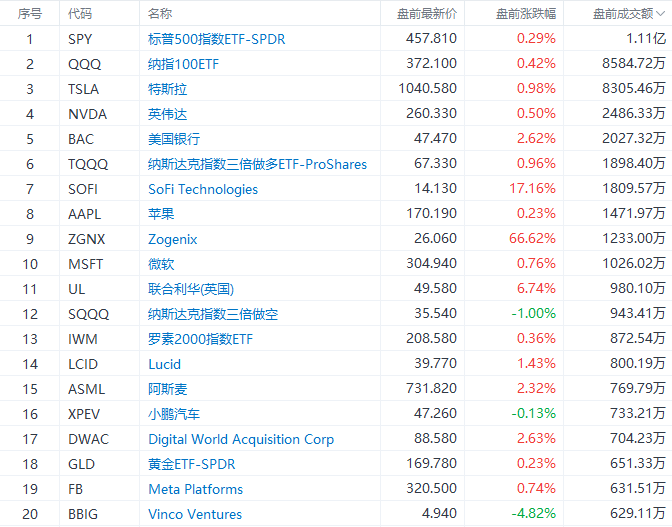Select the MSFT ticker code cell
The height and width of the screenshot is (527, 672).
point(86,264)
